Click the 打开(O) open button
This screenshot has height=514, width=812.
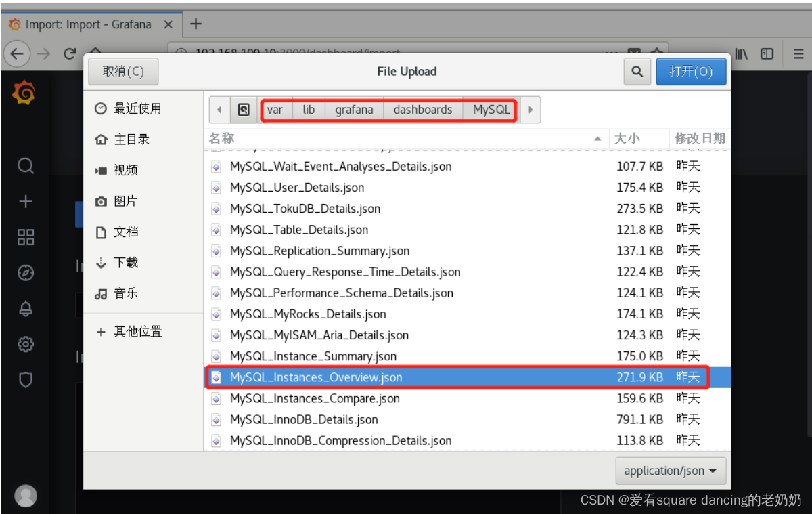(x=691, y=71)
